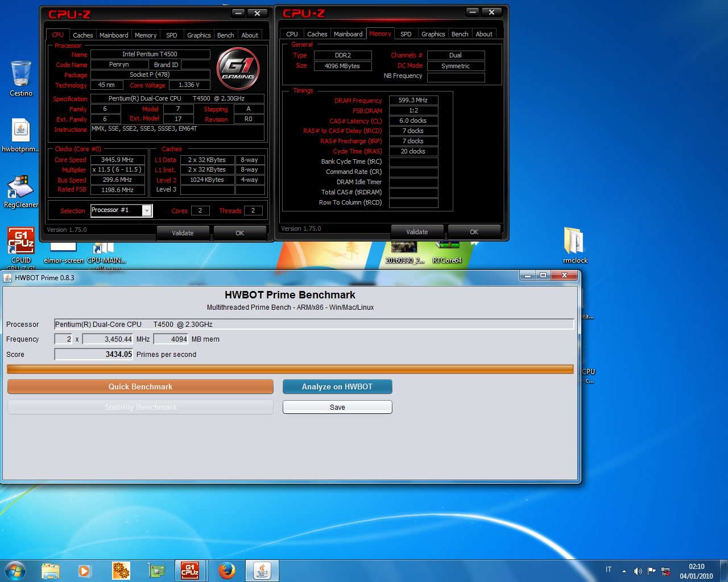Switch to SPD tab in right CPU-Z window
Screen dimensions: 728x582
click(406, 34)
